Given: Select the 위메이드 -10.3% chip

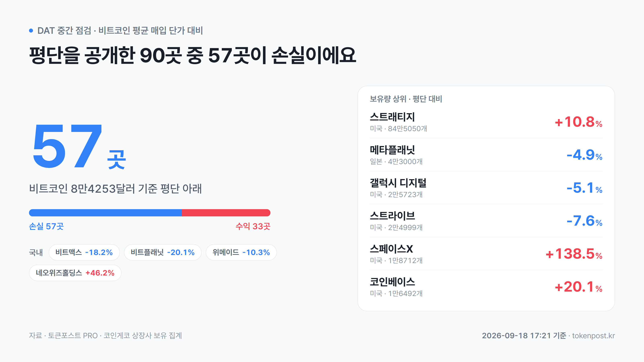Looking at the screenshot, I should (241, 252).
